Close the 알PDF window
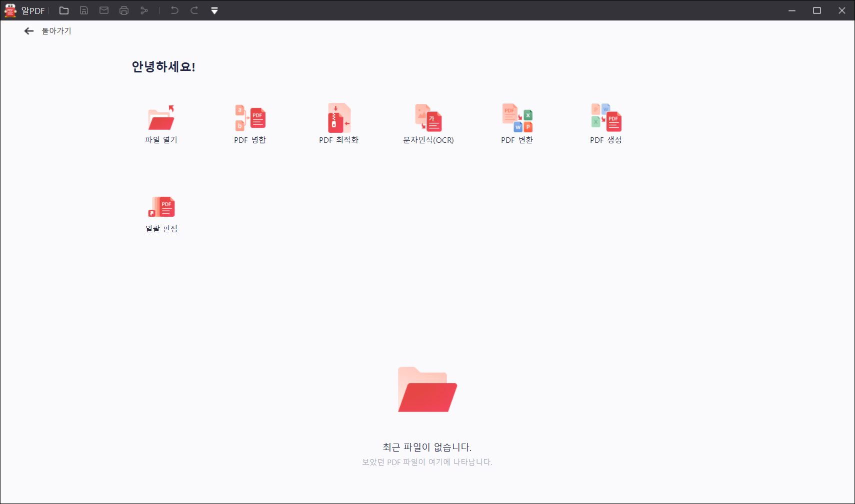Screen dimensions: 855x504 842,10
